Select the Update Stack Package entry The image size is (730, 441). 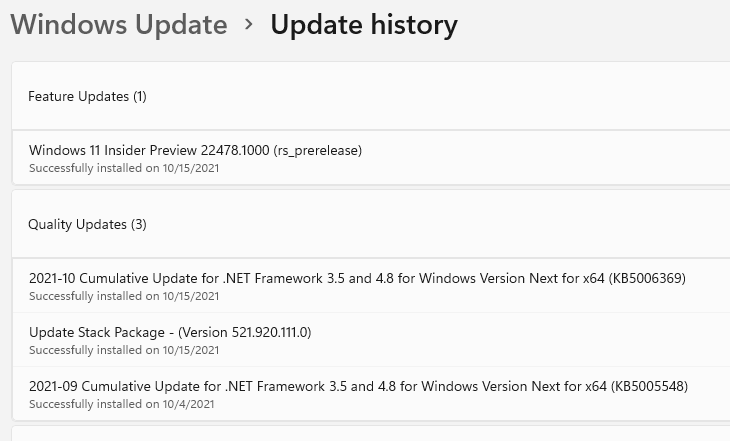(x=371, y=340)
